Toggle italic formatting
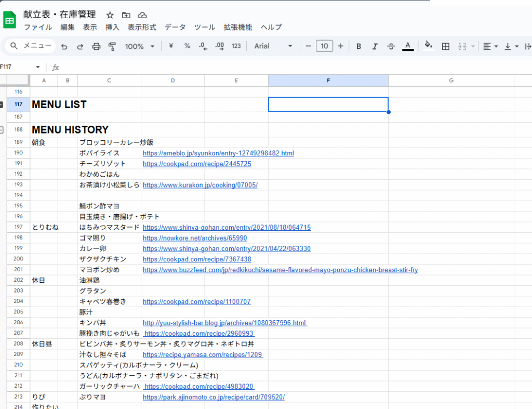 [x=375, y=46]
